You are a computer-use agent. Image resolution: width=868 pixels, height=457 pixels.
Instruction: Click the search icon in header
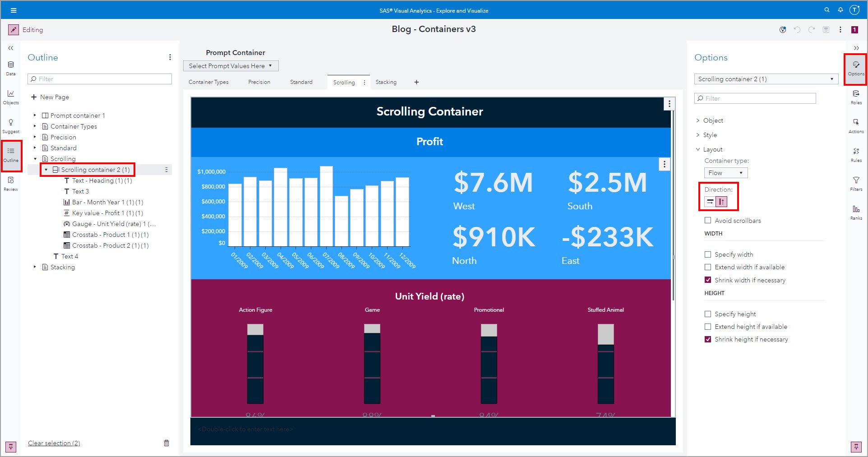[x=826, y=10]
